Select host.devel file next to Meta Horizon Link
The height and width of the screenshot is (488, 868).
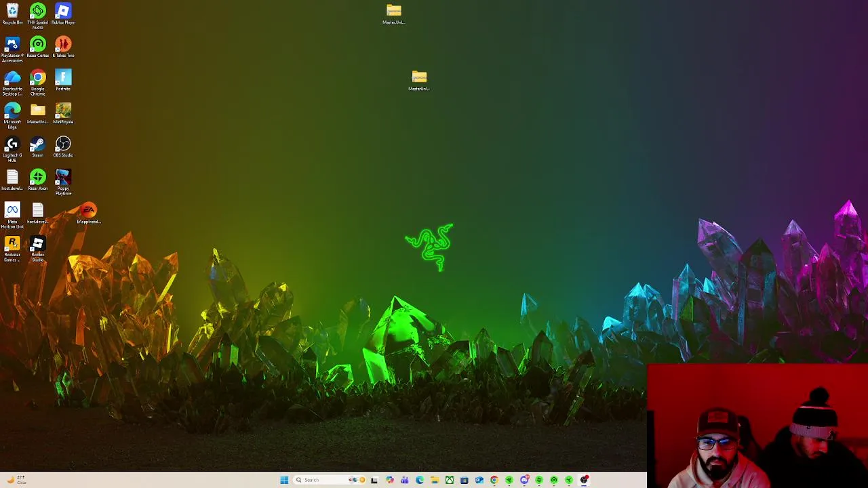[37, 213]
